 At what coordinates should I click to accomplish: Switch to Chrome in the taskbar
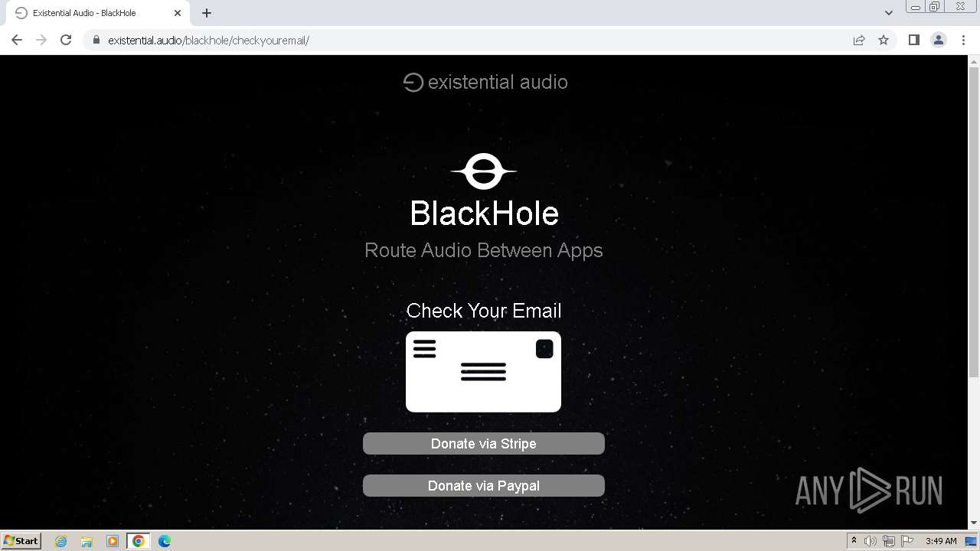tap(139, 541)
